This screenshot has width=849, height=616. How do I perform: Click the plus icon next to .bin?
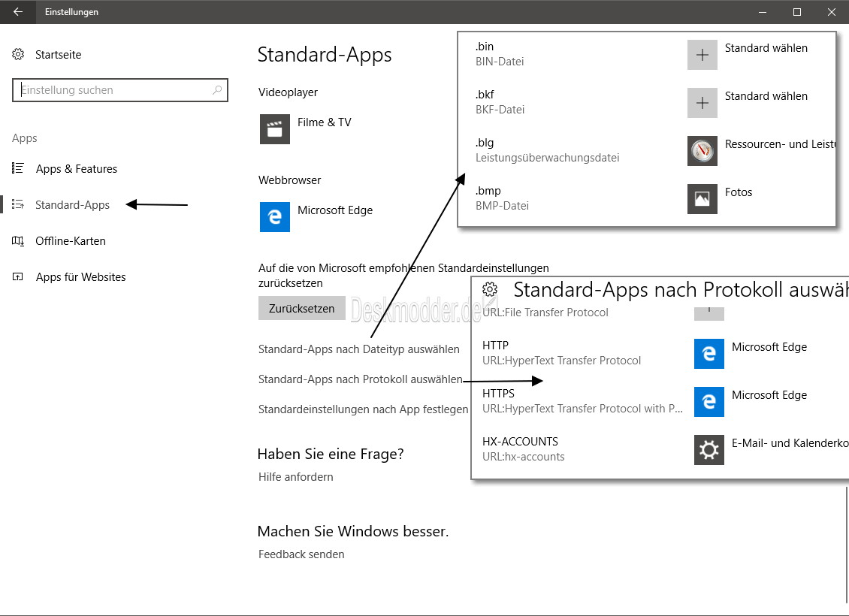point(702,55)
